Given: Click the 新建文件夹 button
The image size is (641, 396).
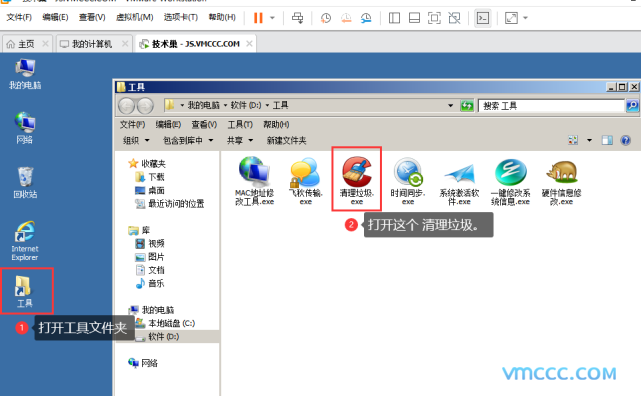Looking at the screenshot, I should coord(286,141).
